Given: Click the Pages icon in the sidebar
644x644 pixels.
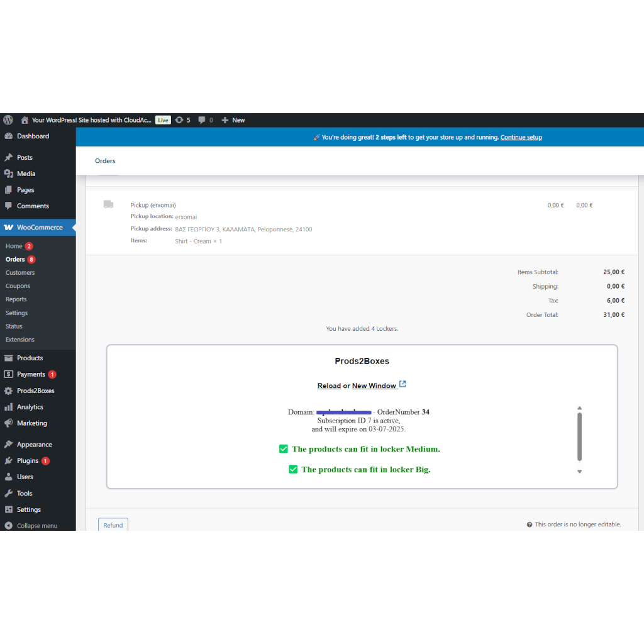Looking at the screenshot, I should [8, 190].
